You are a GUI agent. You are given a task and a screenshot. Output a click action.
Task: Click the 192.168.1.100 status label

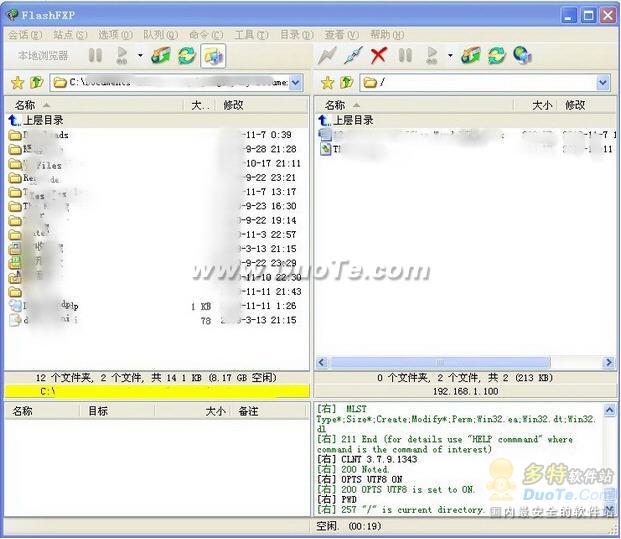465,392
